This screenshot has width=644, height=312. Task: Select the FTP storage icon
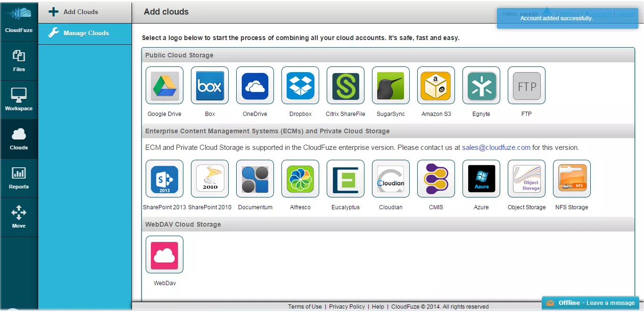click(x=527, y=85)
